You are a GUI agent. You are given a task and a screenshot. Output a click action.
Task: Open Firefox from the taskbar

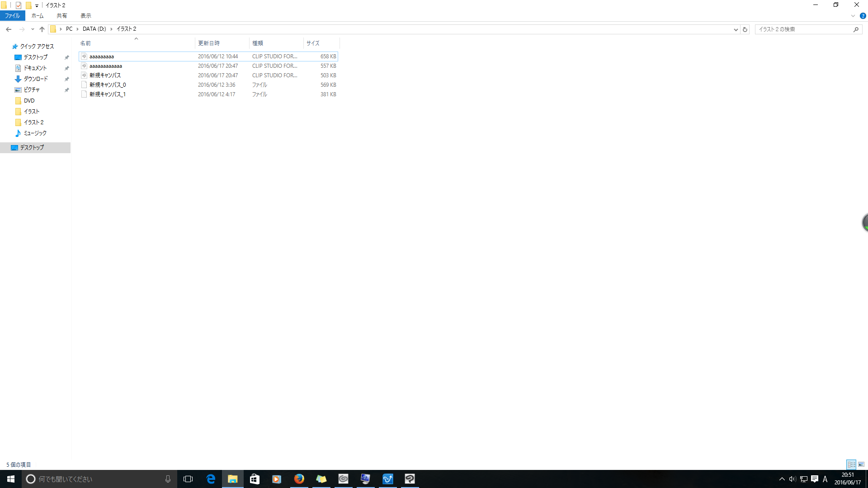299,479
